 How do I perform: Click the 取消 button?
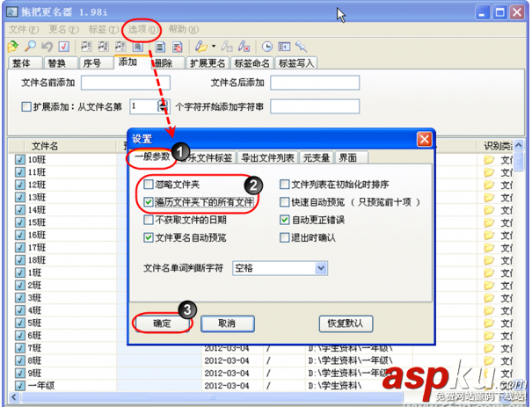[x=228, y=323]
